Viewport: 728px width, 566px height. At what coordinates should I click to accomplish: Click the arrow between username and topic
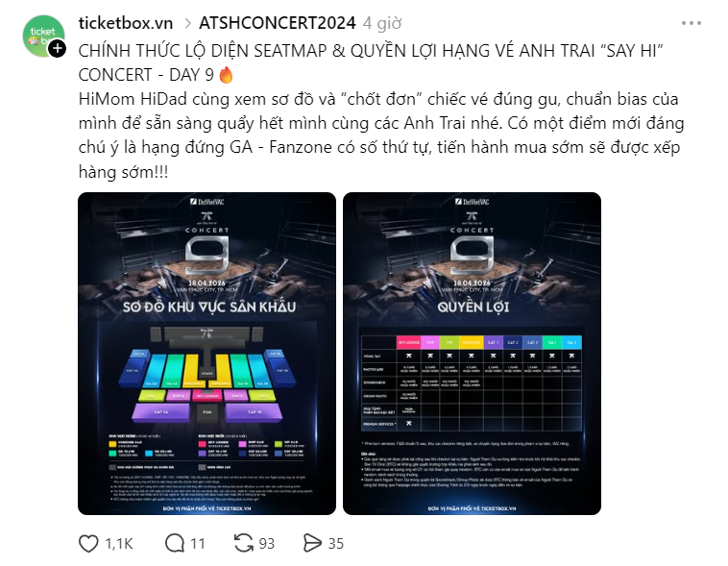187,23
